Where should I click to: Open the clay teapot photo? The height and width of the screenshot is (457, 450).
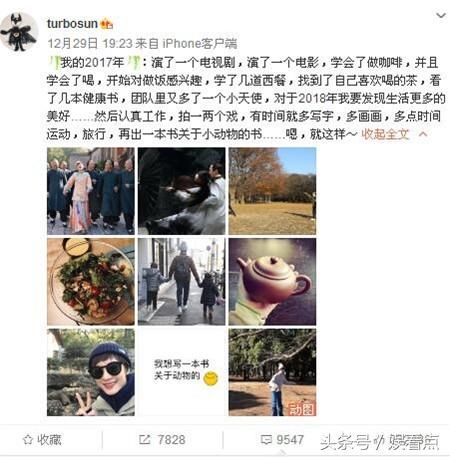click(272, 282)
